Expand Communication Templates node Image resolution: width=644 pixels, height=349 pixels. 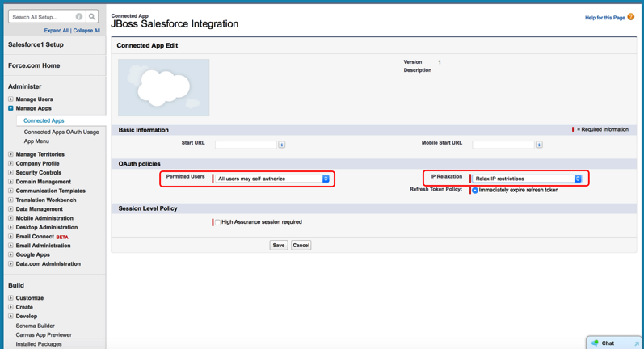click(11, 191)
